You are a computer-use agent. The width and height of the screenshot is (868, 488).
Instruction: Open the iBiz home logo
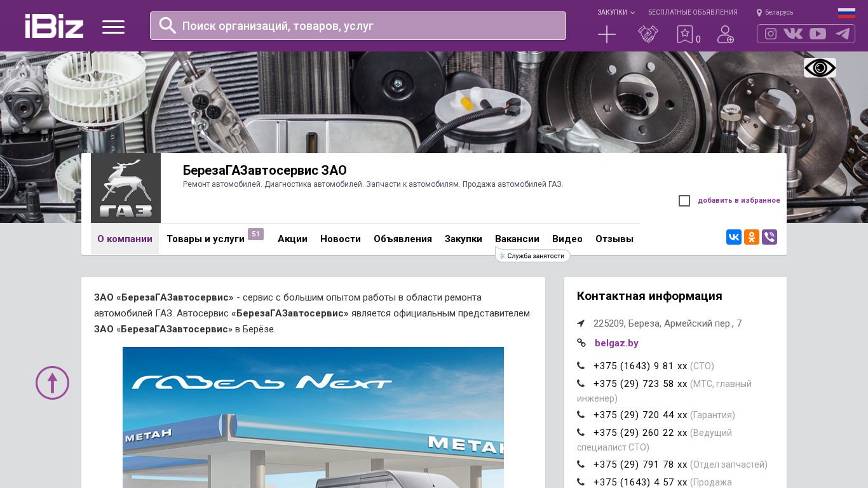(54, 26)
